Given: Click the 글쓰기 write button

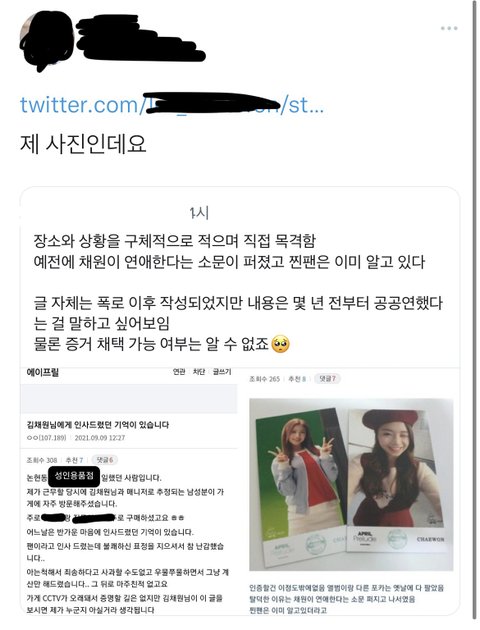Looking at the screenshot, I should (222, 372).
